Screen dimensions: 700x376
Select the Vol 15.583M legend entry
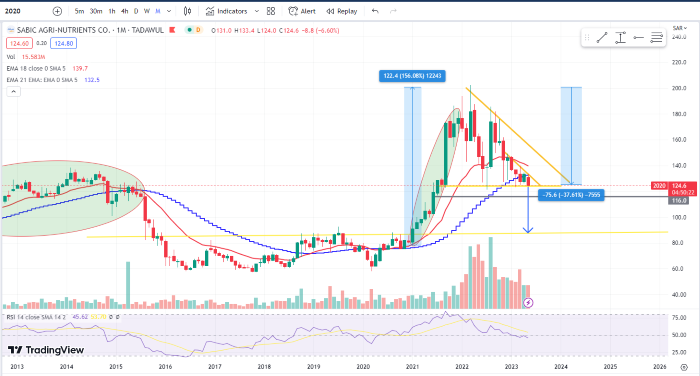(26, 57)
